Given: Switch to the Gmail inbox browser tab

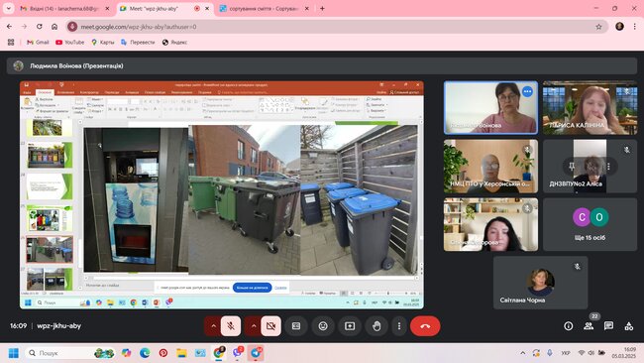Looking at the screenshot, I should click(64, 8).
